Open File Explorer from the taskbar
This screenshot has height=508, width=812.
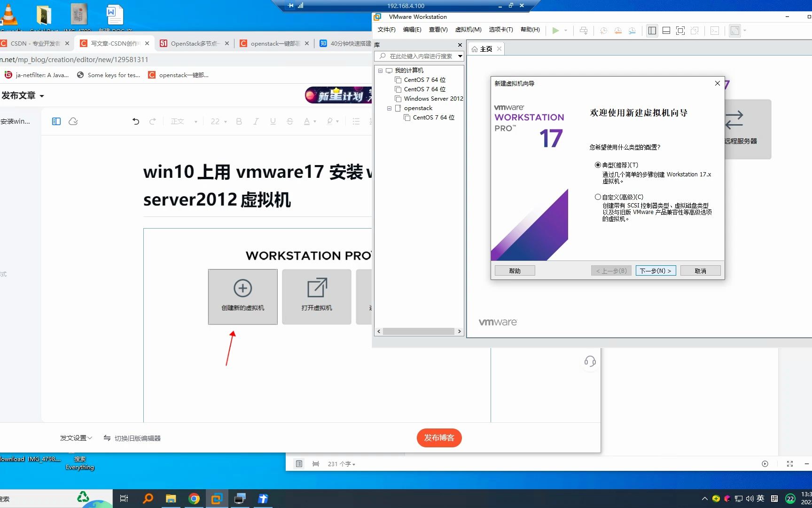tap(171, 499)
